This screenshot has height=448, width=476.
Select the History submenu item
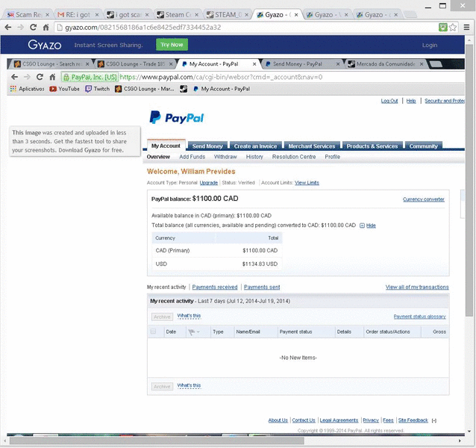[254, 157]
